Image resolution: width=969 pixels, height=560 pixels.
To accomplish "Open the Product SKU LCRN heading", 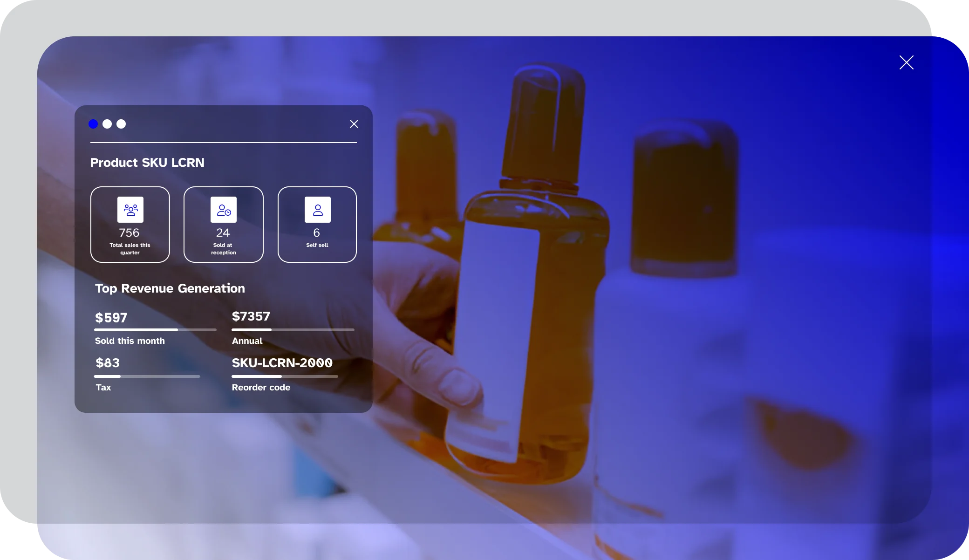I will [x=147, y=163].
